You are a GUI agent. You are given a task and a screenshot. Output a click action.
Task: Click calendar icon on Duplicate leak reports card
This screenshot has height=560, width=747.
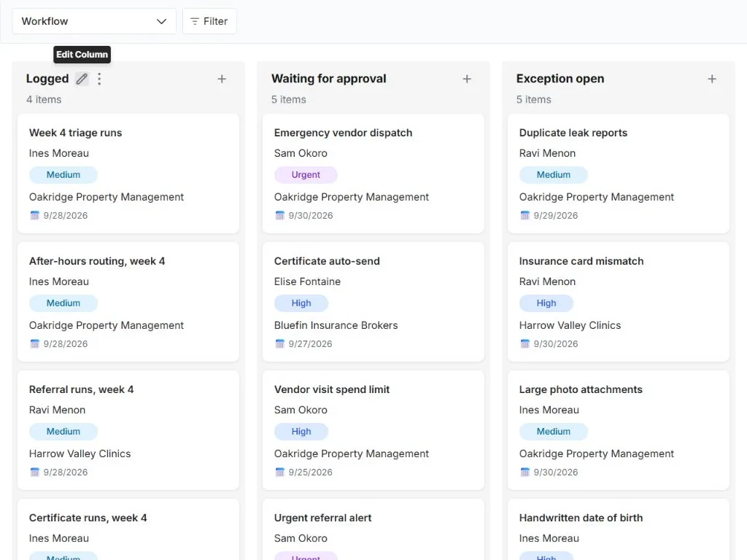tap(525, 215)
